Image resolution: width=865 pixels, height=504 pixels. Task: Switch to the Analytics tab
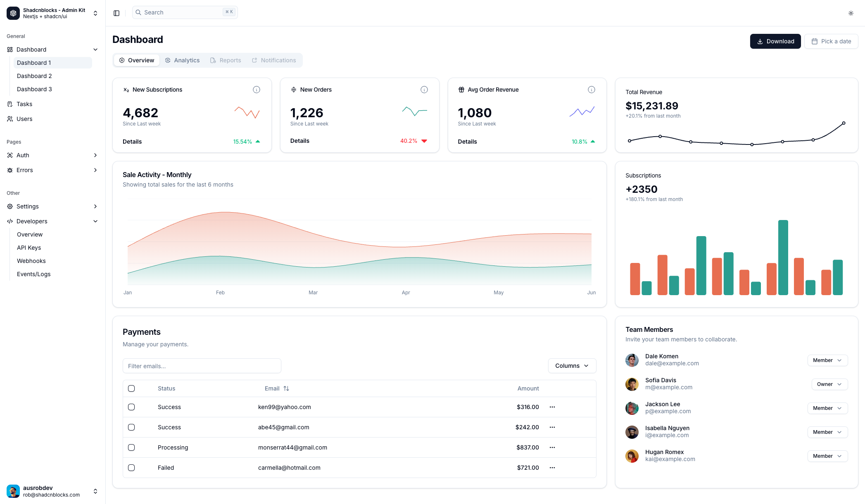point(182,60)
